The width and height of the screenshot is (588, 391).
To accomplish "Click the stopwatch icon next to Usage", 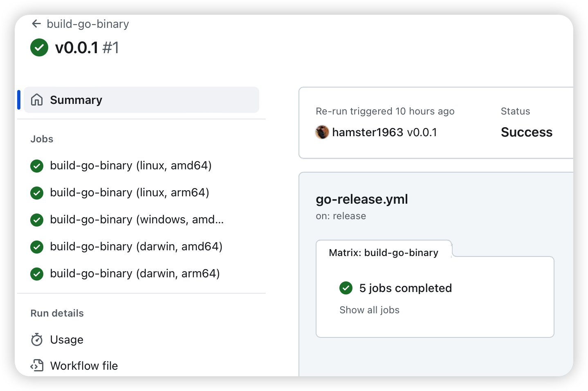I will click(x=37, y=339).
